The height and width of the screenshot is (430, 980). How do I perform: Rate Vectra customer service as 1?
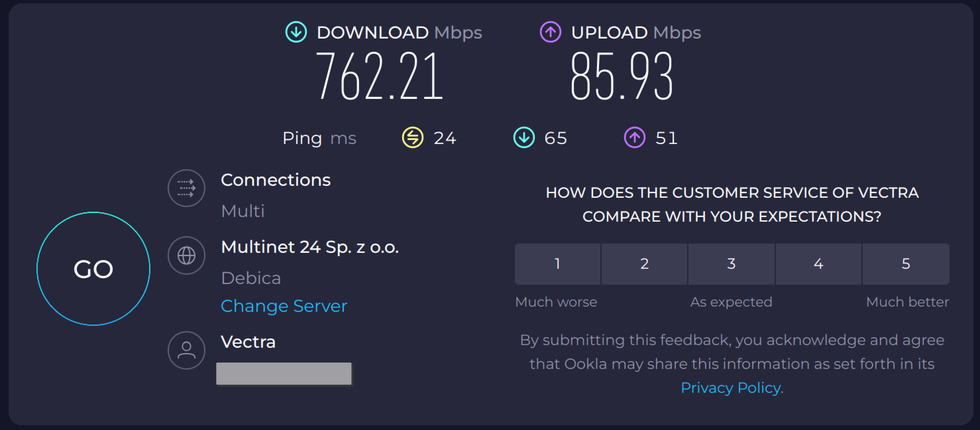(x=557, y=264)
